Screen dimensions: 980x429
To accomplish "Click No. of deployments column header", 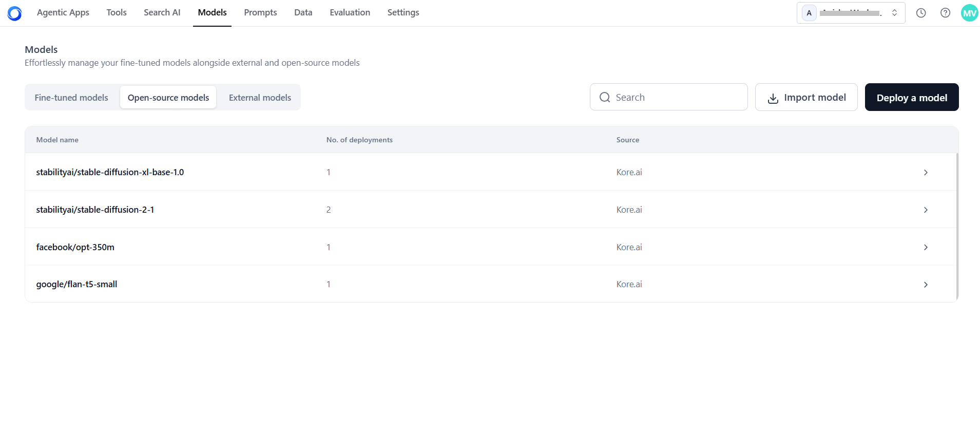I will [359, 140].
